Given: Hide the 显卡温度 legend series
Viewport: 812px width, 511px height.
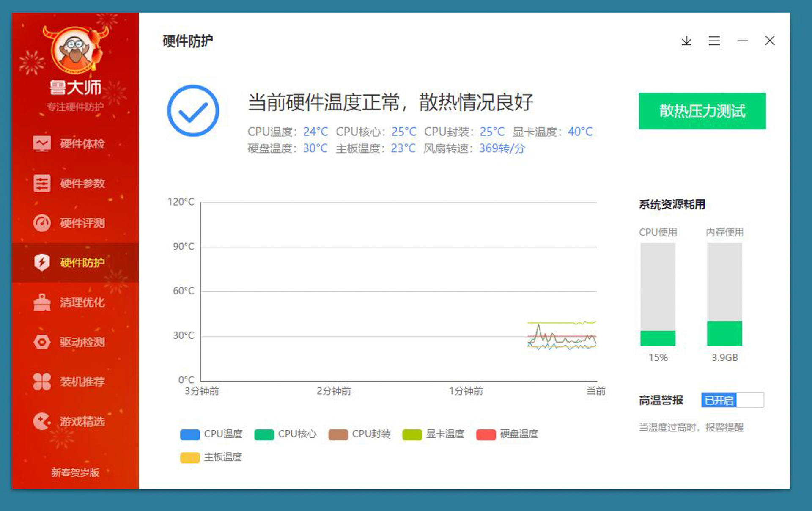Looking at the screenshot, I should pyautogui.click(x=433, y=434).
